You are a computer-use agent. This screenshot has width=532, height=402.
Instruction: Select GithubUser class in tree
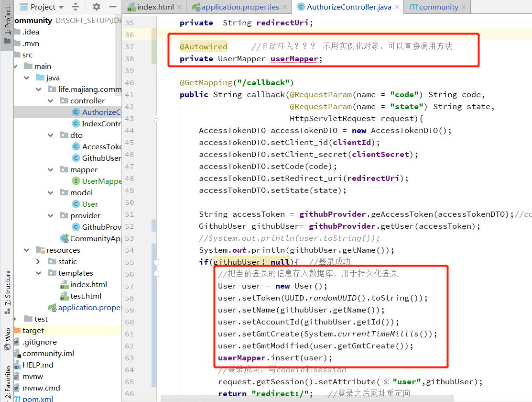tap(97, 158)
